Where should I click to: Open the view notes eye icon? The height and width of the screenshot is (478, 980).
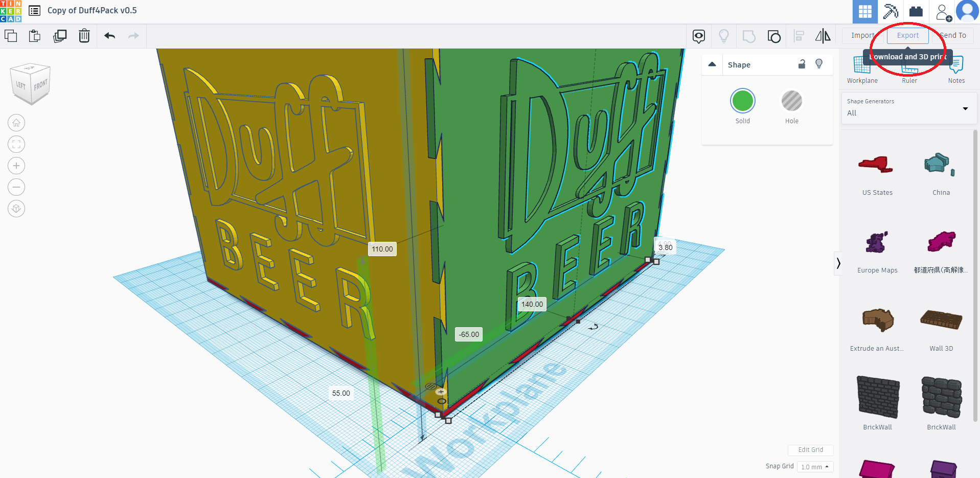pyautogui.click(x=699, y=36)
